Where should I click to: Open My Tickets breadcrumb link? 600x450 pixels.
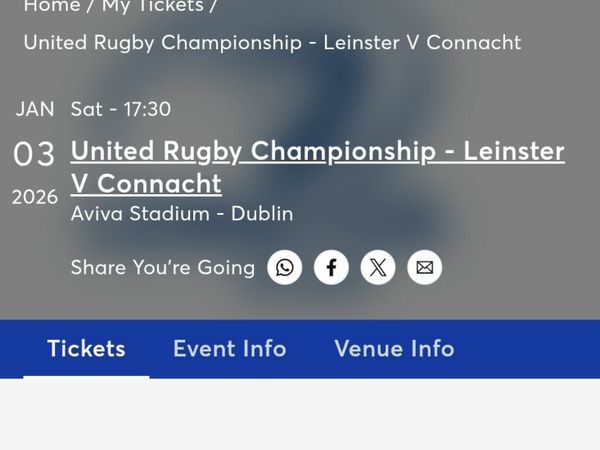pyautogui.click(x=152, y=7)
